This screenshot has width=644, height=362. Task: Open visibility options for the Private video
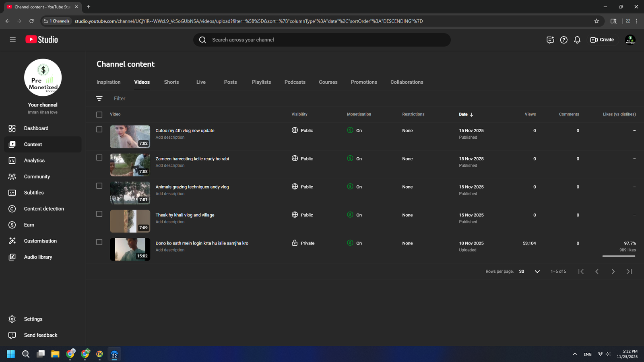(303, 243)
